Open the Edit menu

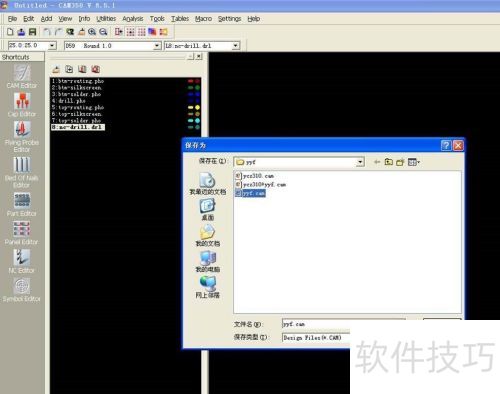pos(29,19)
